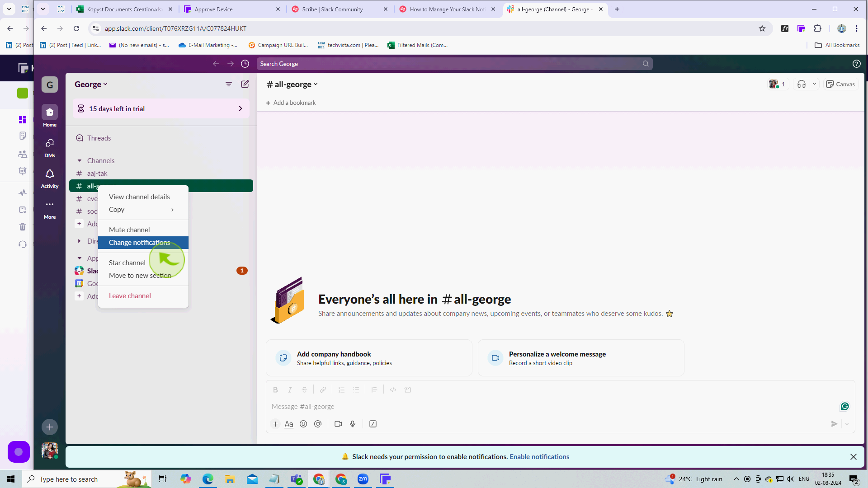Open the Copy submenu
This screenshot has height=488, width=868.
point(143,210)
